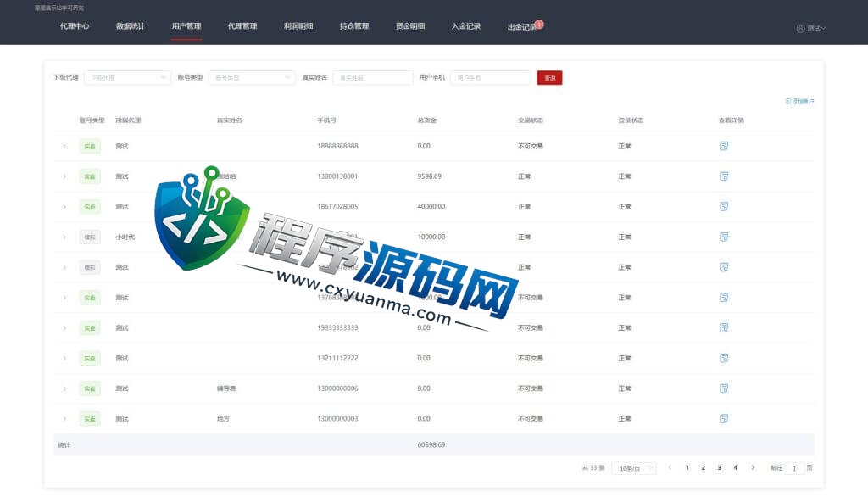Expand the row with phone 18888888888

pos(64,146)
